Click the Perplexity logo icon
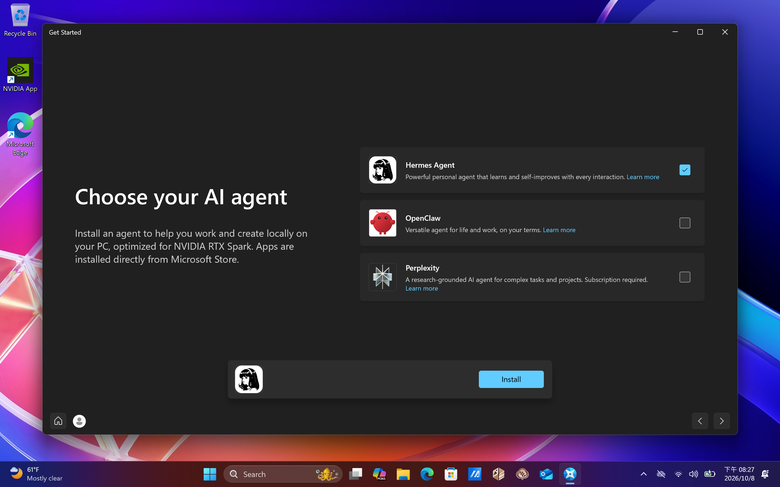The image size is (780, 487). pyautogui.click(x=383, y=277)
